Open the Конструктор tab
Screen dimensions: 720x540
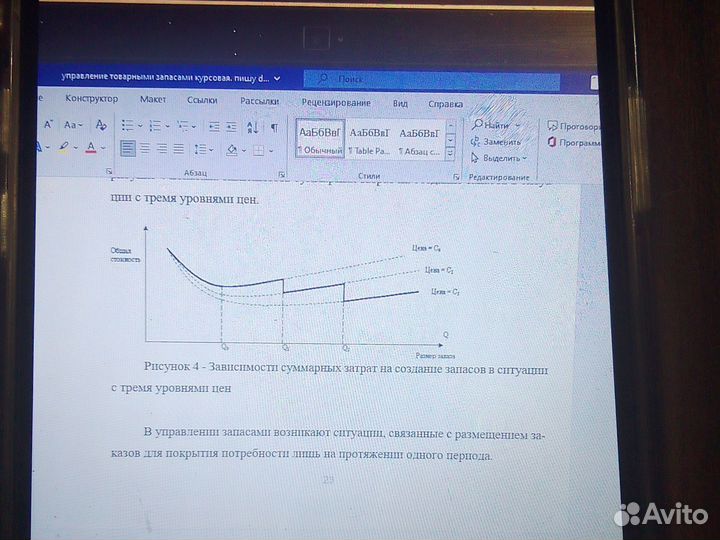click(x=91, y=99)
